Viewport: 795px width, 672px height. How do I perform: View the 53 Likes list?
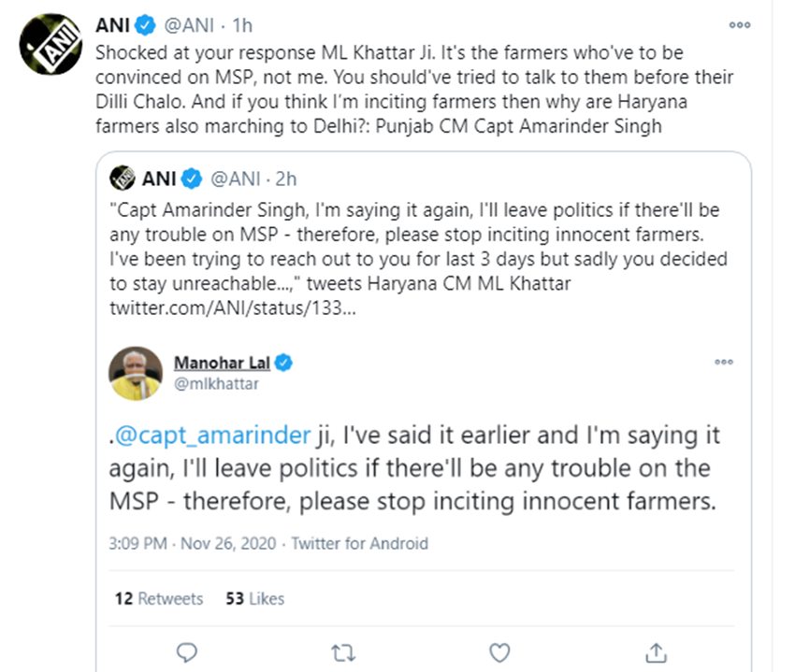click(254, 598)
